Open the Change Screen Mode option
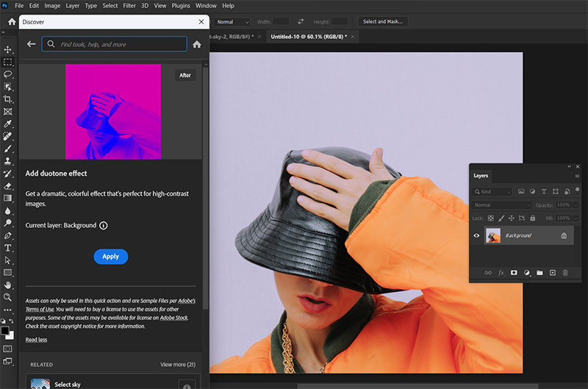Viewport: 588px width, 389px height. tap(7, 361)
